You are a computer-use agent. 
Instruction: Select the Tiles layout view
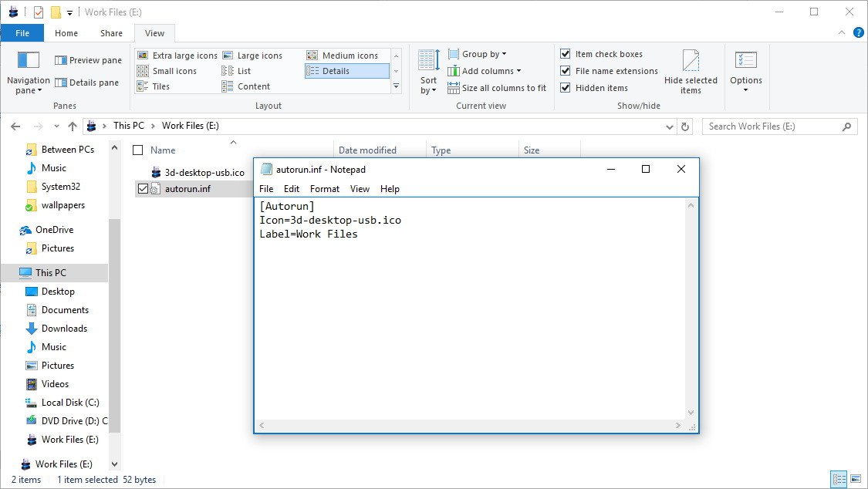coord(163,86)
